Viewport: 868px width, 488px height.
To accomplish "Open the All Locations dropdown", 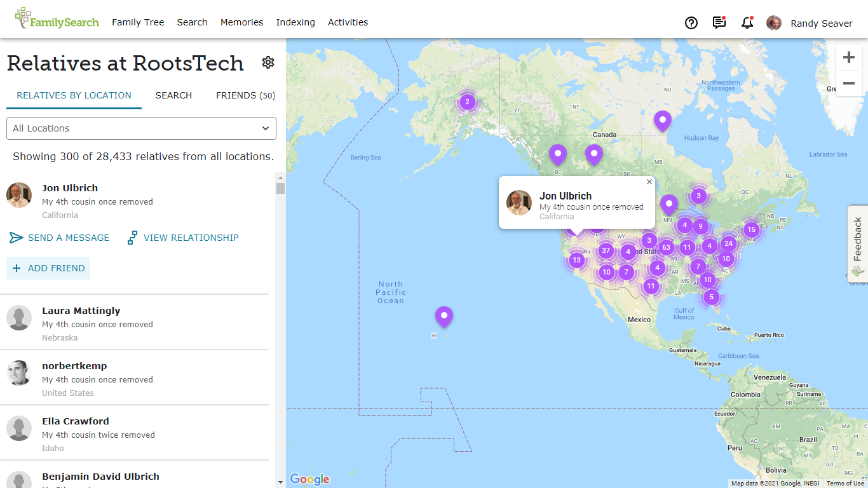I will point(141,128).
